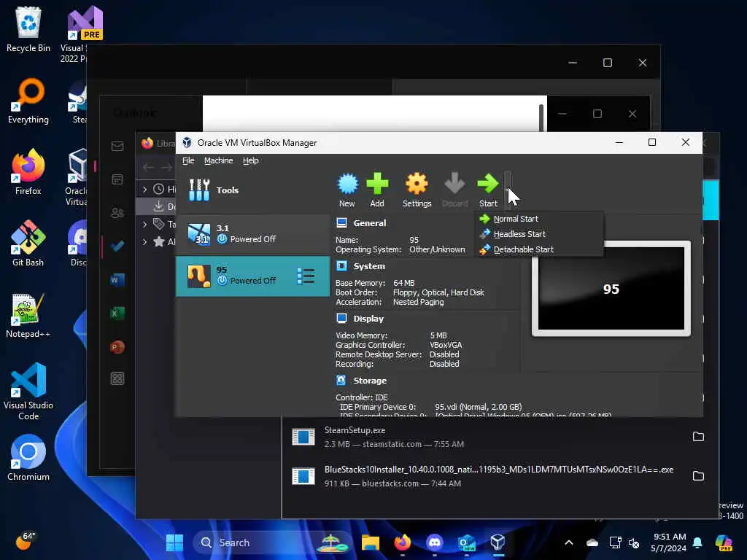The image size is (747, 560).
Task: Click the System chip icon
Action: pyautogui.click(x=341, y=265)
